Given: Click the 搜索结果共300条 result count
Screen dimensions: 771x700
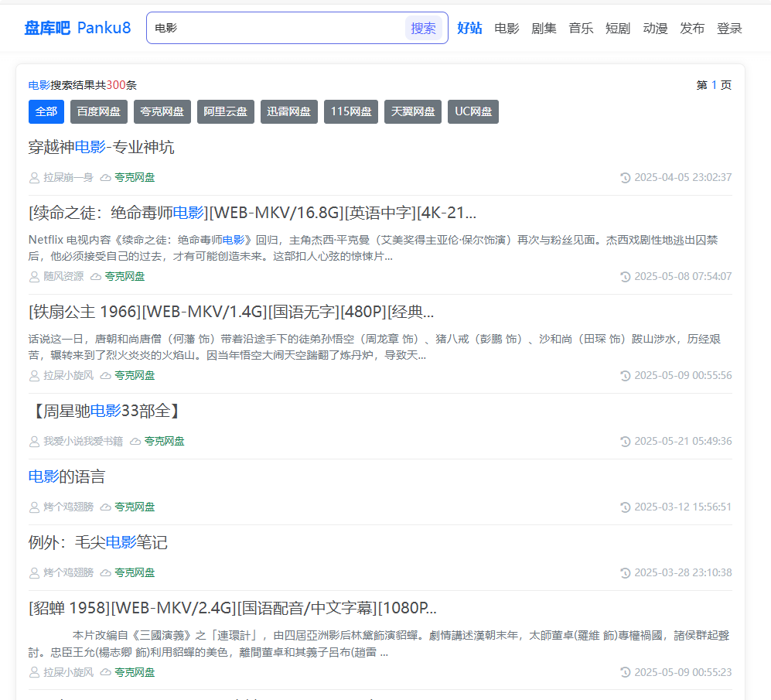Looking at the screenshot, I should coord(94,85).
